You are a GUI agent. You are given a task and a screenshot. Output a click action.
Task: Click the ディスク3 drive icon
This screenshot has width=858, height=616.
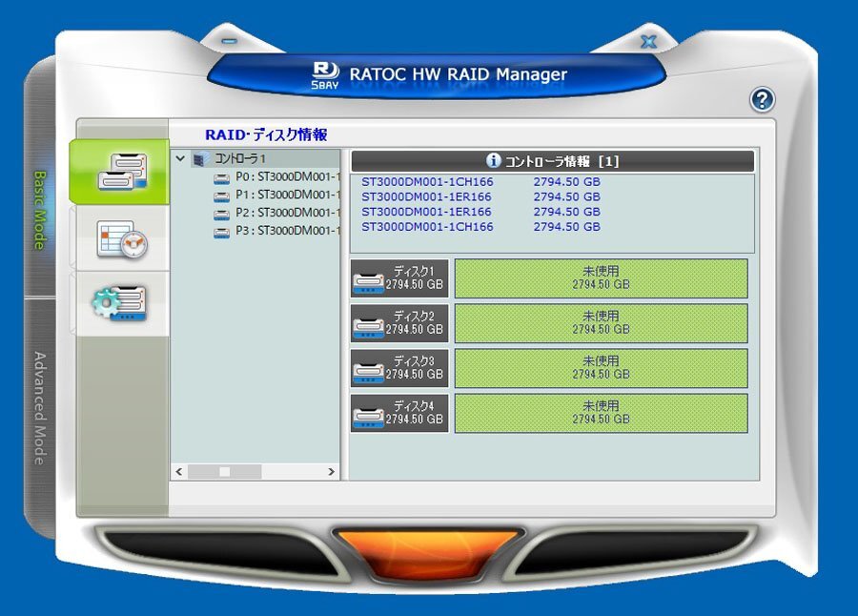point(368,373)
